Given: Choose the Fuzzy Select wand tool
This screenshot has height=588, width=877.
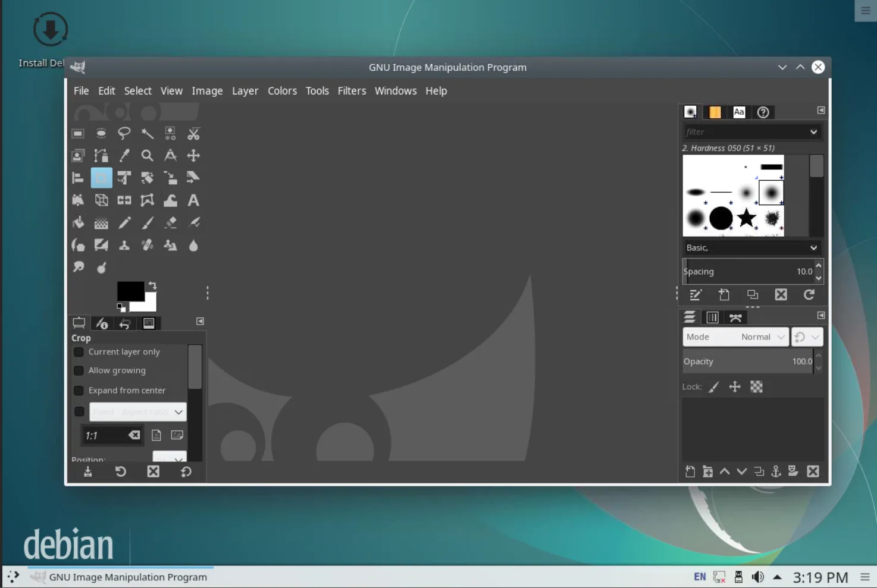Looking at the screenshot, I should pyautogui.click(x=147, y=134).
